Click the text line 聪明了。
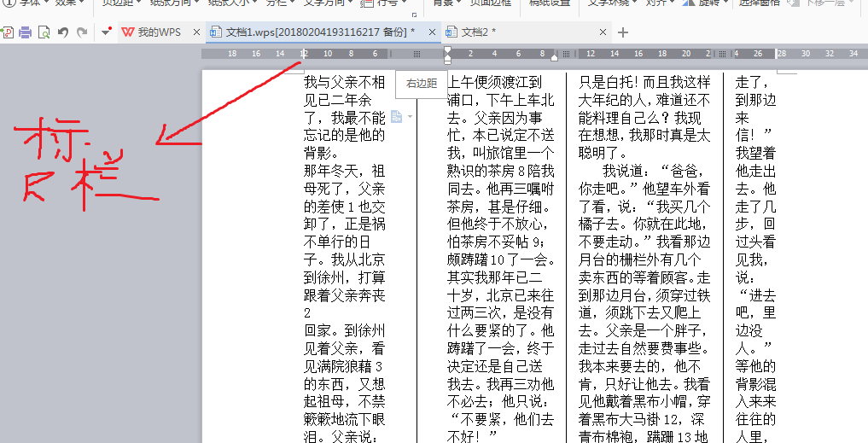Screen dimensions: 868x443 [603, 153]
